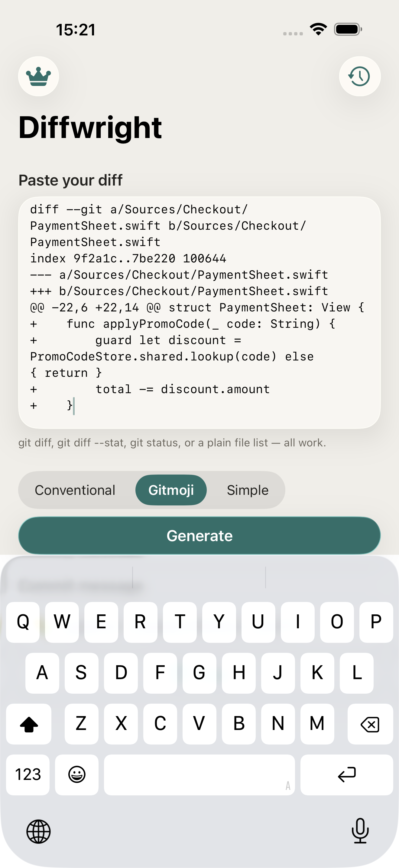Tap the W key

[62, 622]
